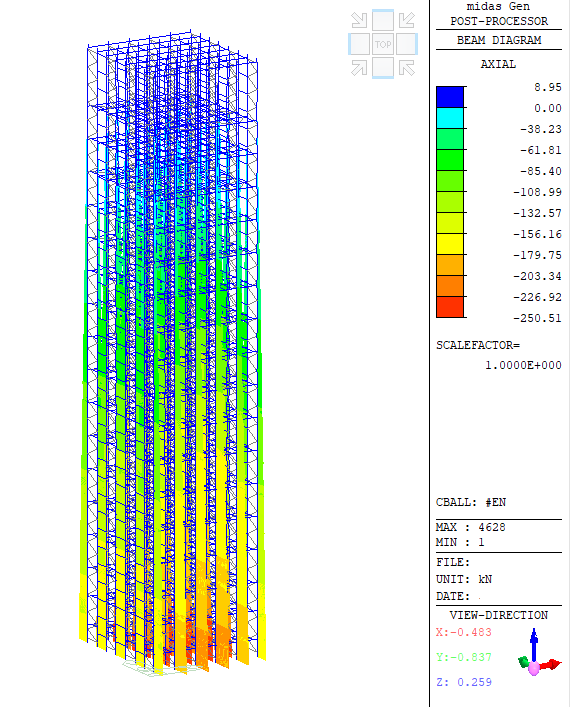Click the legend value 0.00

click(x=548, y=108)
